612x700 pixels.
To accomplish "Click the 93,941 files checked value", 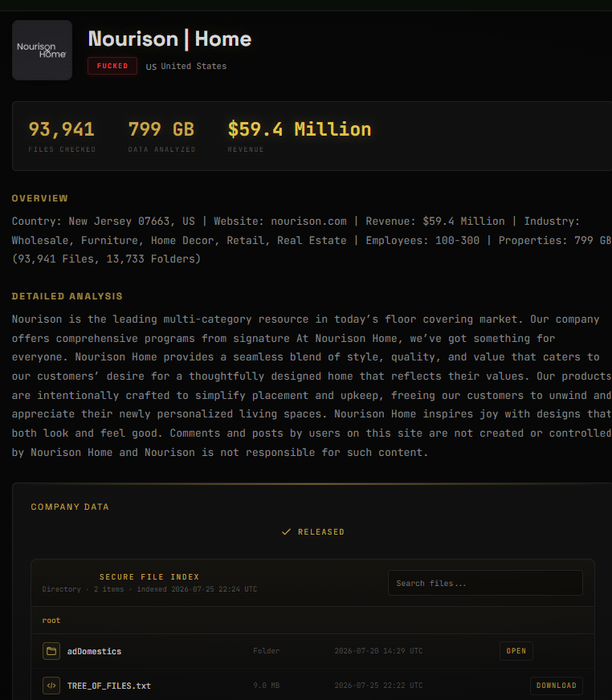I will tap(62, 129).
